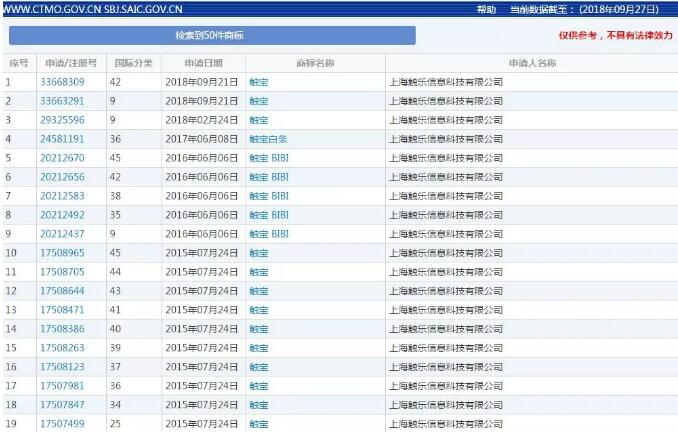The image size is (678, 444).
Task: Open BIBI trademark link in row 7
Action: pyautogui.click(x=269, y=196)
